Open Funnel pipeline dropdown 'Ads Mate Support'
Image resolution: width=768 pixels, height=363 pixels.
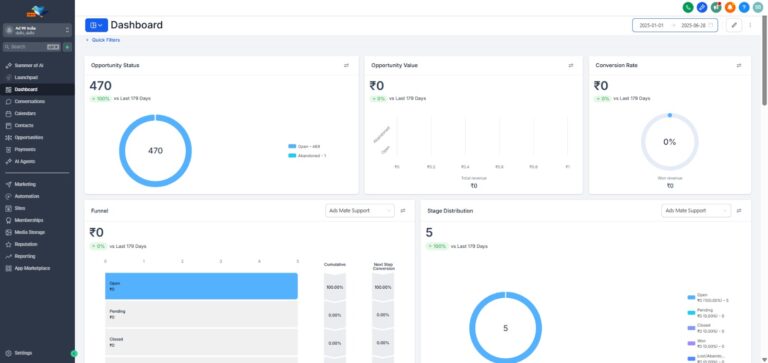(x=360, y=211)
